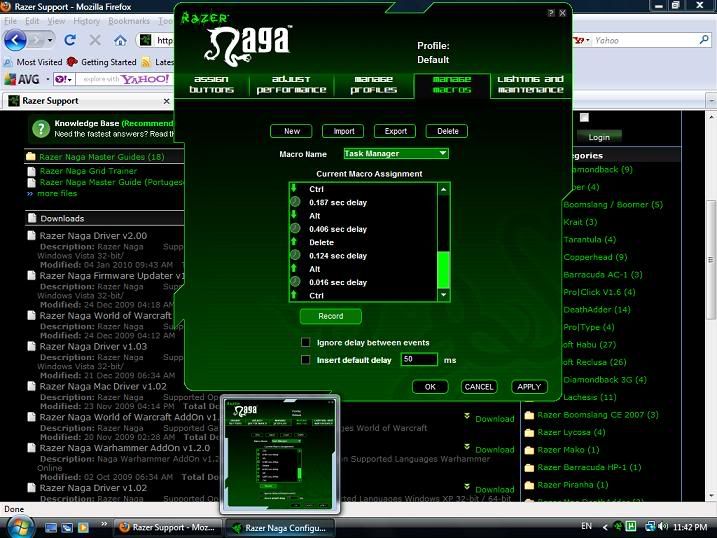The width and height of the screenshot is (717, 538).
Task: Click the Stop loading X icon
Action: (x=95, y=41)
